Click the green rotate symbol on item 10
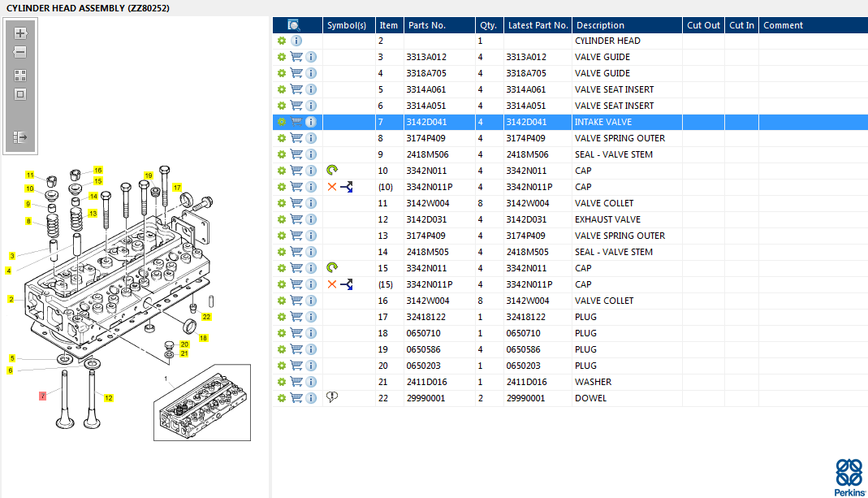This screenshot has height=498, width=868. pyautogui.click(x=332, y=171)
